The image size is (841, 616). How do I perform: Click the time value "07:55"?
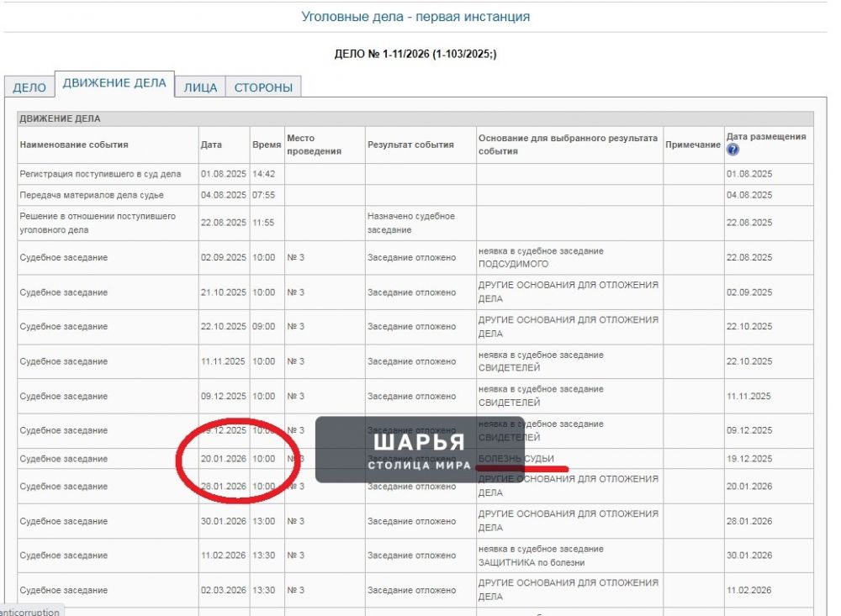click(x=263, y=196)
